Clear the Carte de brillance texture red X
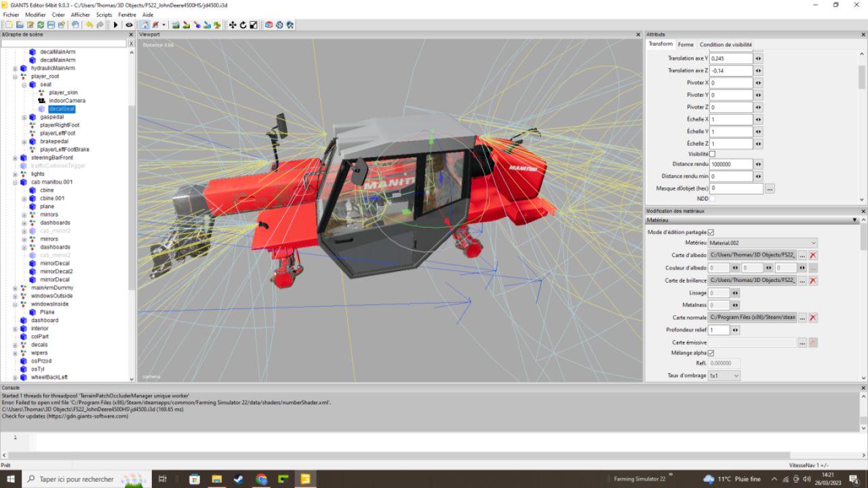Screen dimensions: 868x488 click(x=813, y=280)
